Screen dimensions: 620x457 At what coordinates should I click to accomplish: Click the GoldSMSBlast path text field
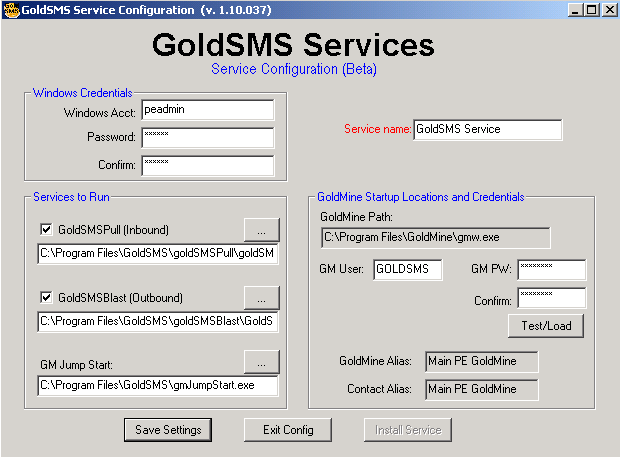(x=158, y=322)
